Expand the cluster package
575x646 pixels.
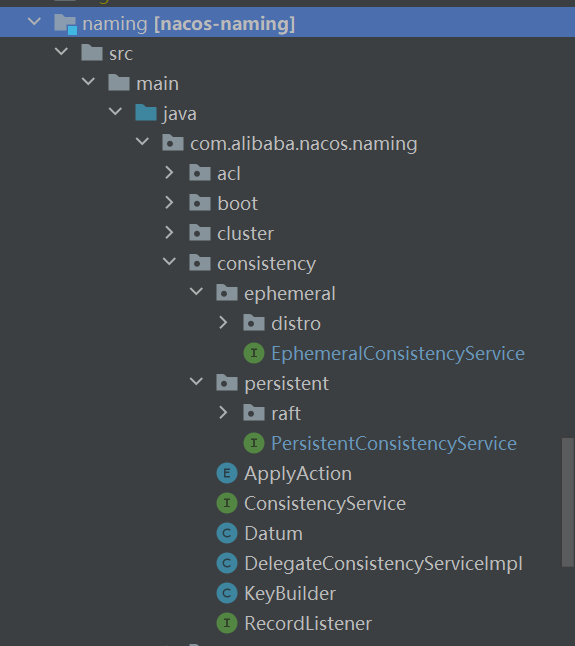(169, 233)
